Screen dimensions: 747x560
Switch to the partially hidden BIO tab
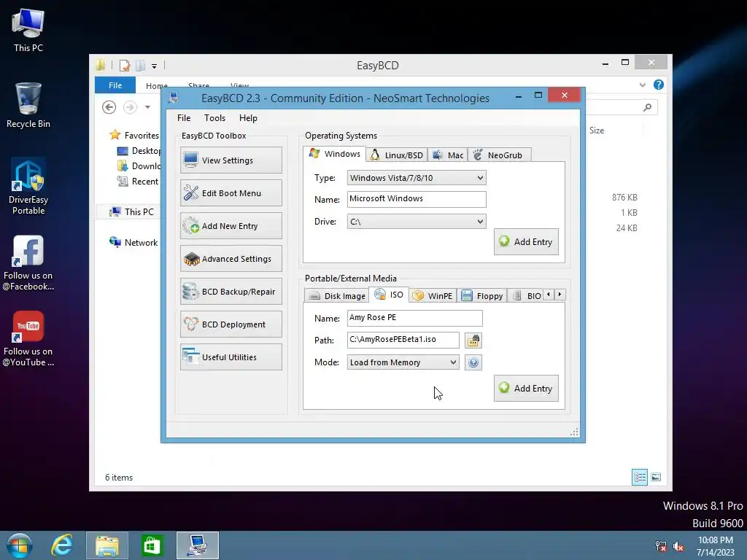(x=526, y=296)
